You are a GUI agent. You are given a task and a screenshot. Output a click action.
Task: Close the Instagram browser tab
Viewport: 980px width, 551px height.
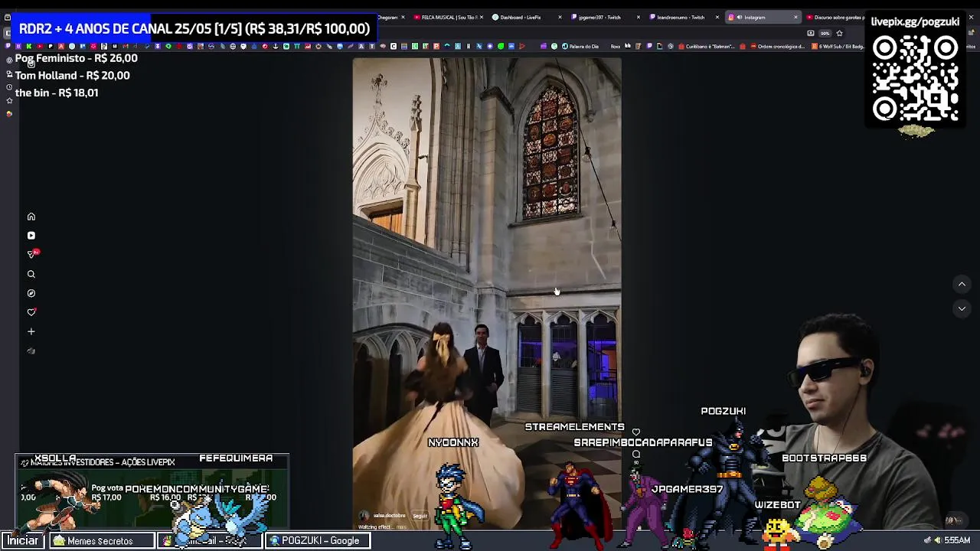pyautogui.click(x=795, y=17)
